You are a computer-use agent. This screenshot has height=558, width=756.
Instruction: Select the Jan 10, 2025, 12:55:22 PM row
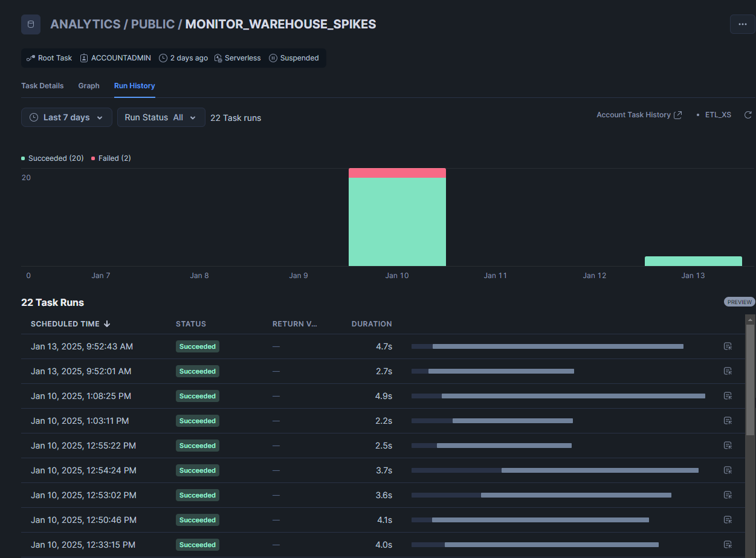point(383,446)
